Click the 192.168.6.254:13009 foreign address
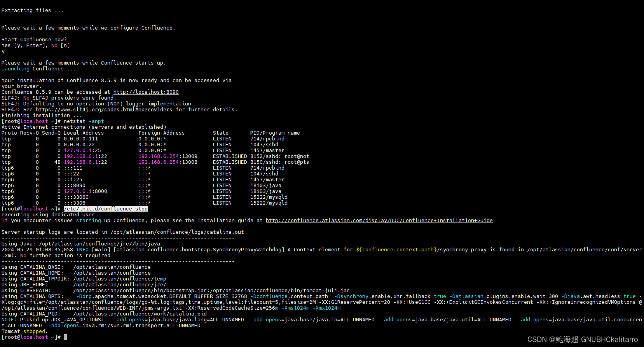Screen dimensions: 644x347 pyautogui.click(x=168, y=156)
